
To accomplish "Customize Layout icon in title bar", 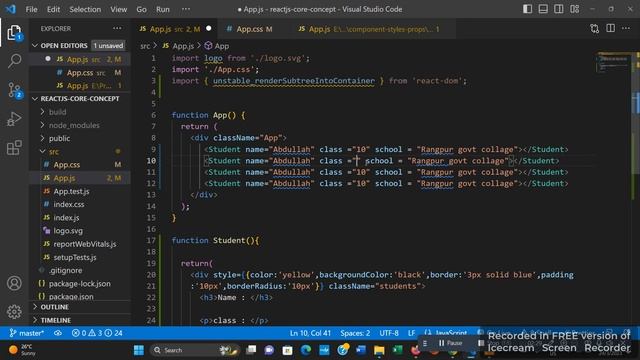I will point(574,9).
